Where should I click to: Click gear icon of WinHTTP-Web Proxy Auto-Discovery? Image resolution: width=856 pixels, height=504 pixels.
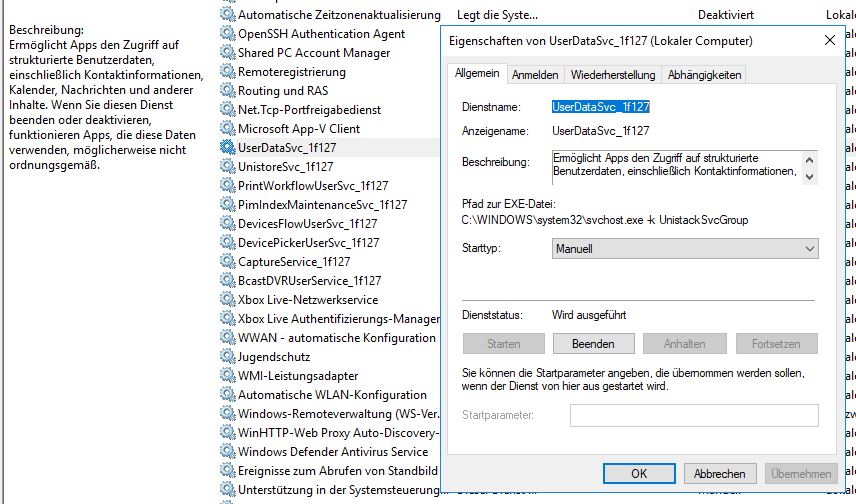tap(227, 432)
